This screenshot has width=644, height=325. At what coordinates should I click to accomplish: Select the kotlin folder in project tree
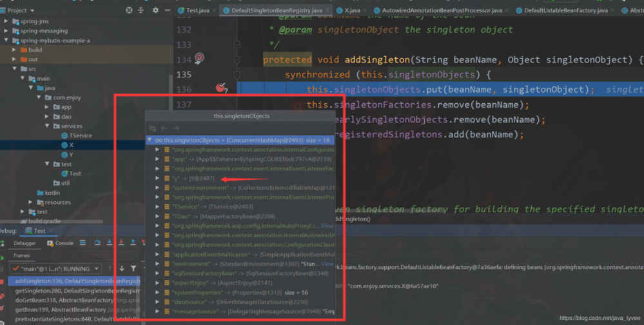point(48,192)
